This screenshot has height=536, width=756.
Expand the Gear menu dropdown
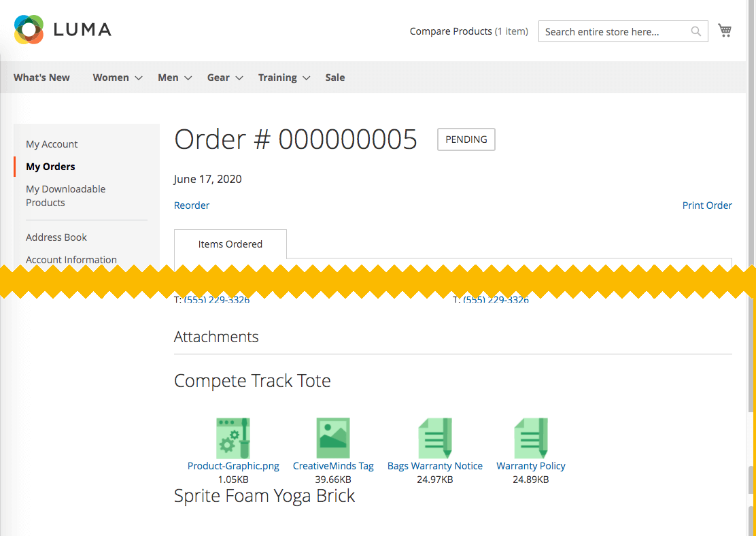pos(224,78)
